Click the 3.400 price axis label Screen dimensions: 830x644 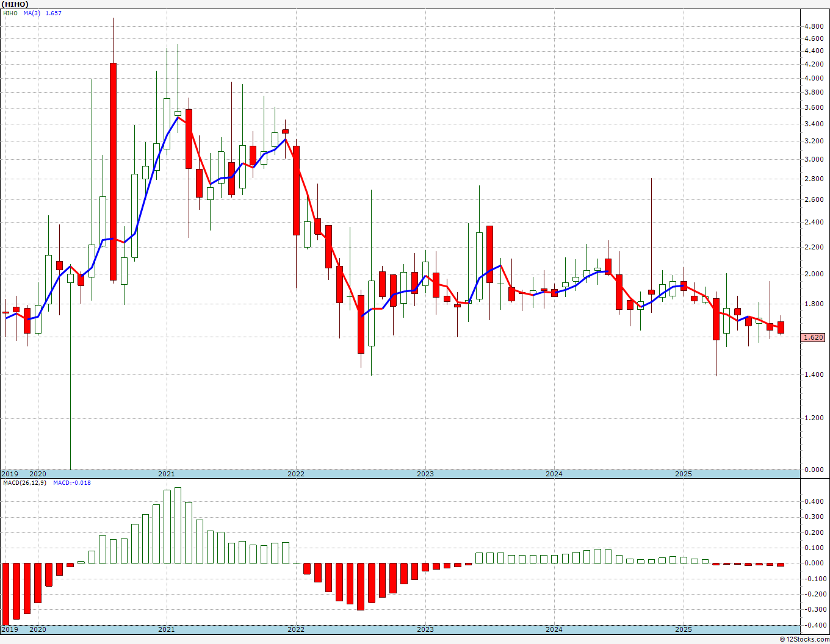(x=814, y=124)
